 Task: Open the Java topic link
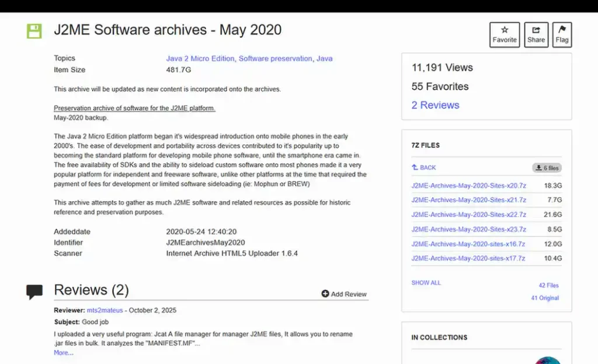pyautogui.click(x=325, y=59)
